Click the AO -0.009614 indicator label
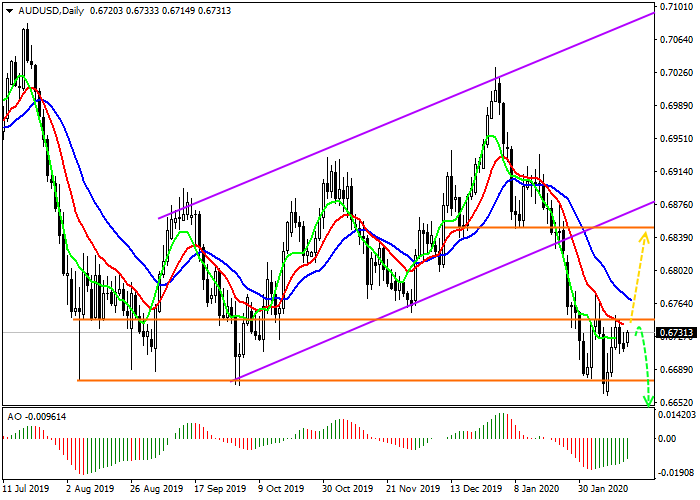Viewport: 700px width, 500px height. click(x=35, y=413)
